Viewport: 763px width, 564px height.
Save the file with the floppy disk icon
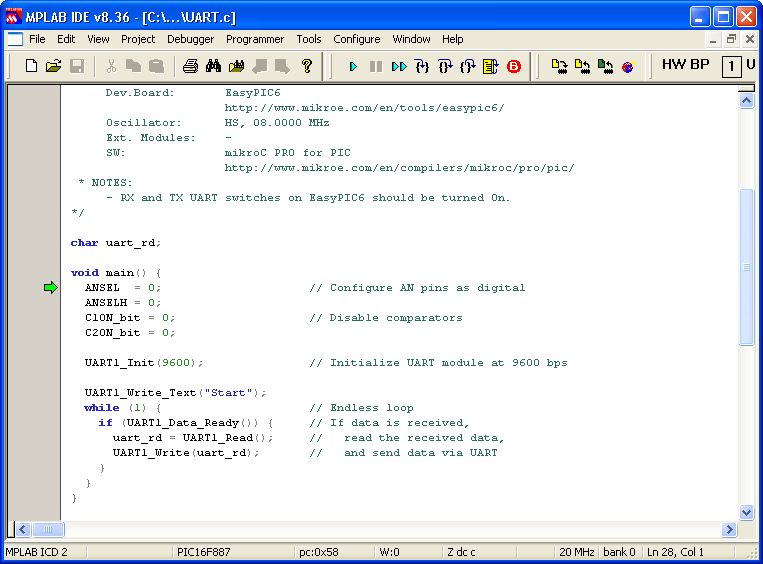pos(77,66)
